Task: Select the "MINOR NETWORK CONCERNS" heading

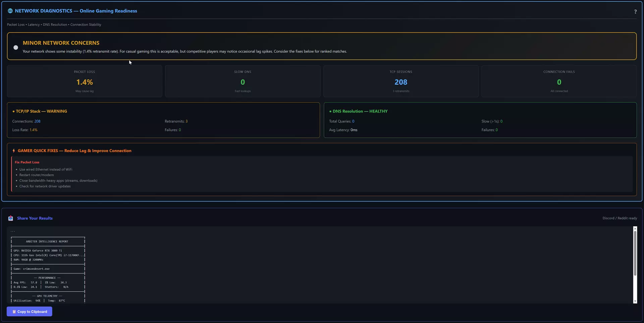Action: tap(61, 43)
